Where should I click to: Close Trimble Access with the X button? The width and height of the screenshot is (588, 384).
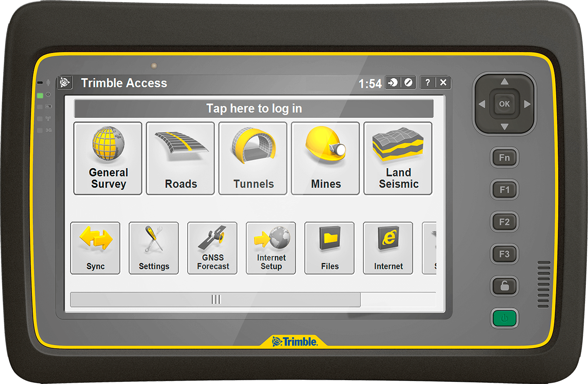(443, 83)
